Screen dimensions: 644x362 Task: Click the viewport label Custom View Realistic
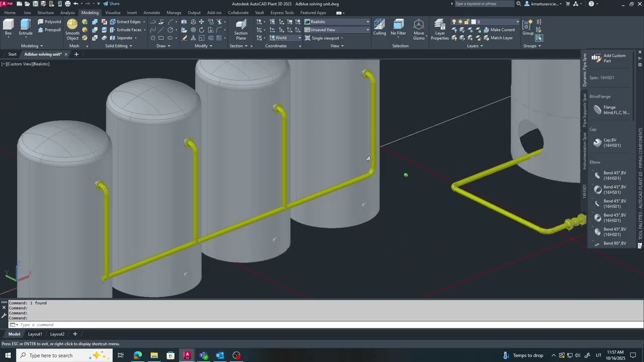point(25,64)
